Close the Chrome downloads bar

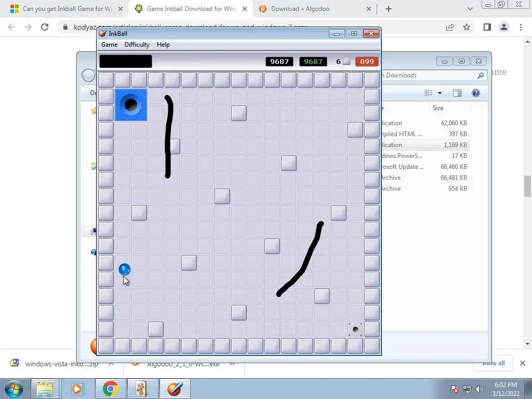pos(523,363)
